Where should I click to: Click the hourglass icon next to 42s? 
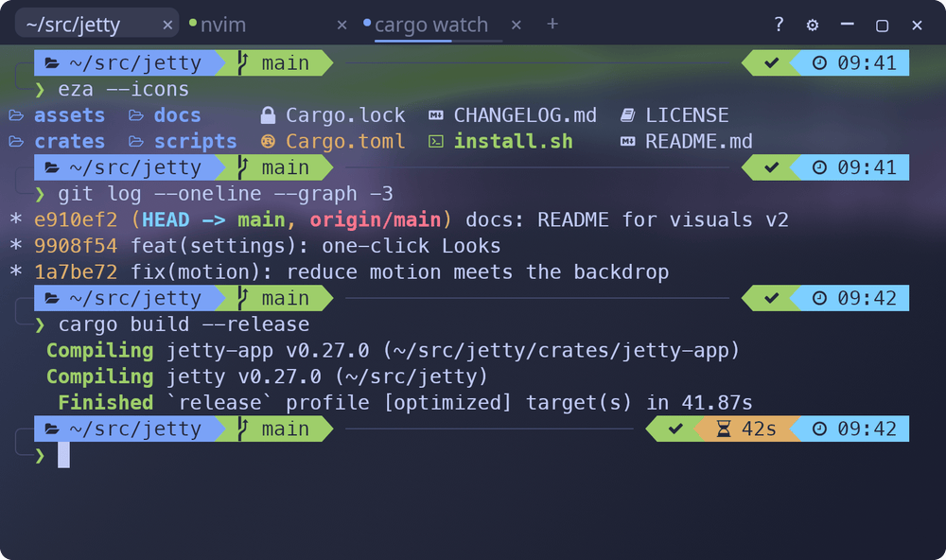(x=724, y=429)
